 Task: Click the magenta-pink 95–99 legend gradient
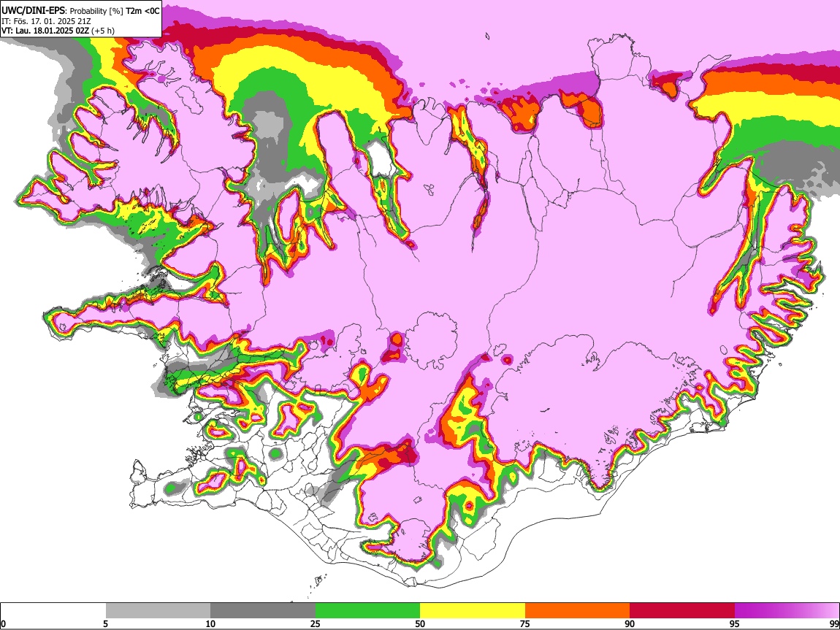pos(787,610)
